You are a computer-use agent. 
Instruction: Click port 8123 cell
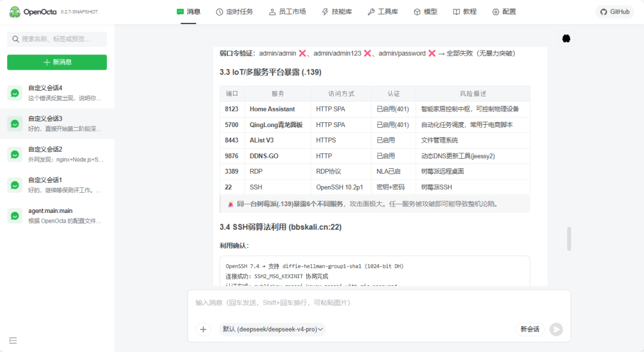pos(231,109)
